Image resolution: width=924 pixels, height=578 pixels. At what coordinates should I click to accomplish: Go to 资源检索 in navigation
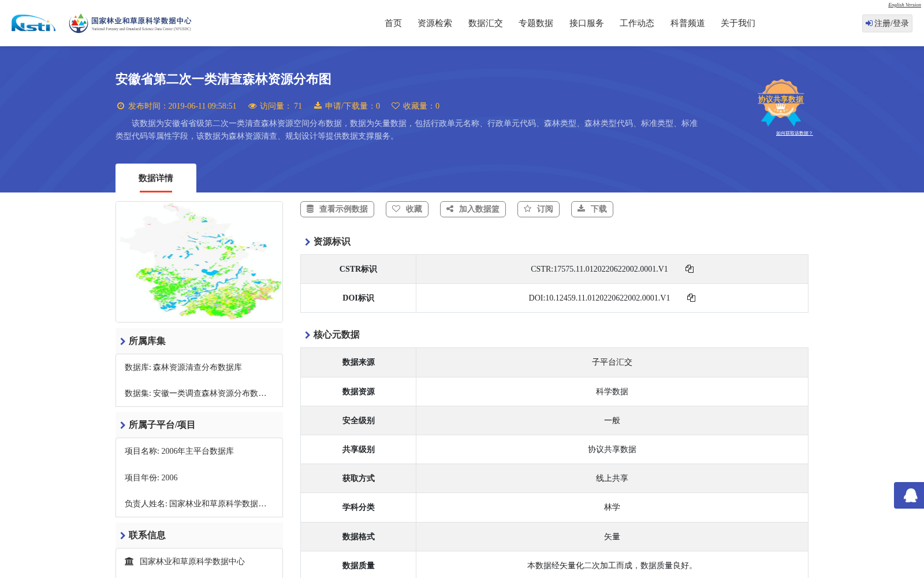coord(435,23)
